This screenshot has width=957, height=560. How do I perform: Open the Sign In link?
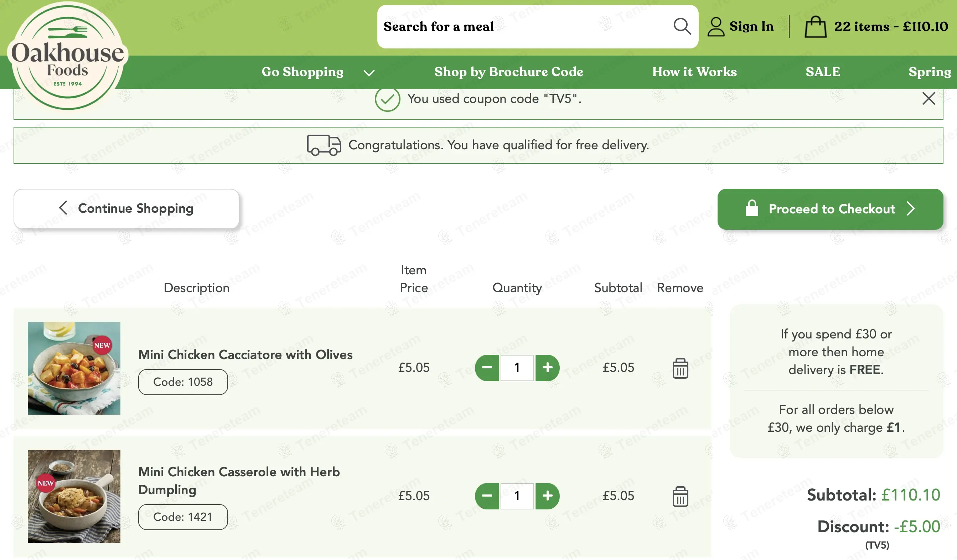click(751, 26)
